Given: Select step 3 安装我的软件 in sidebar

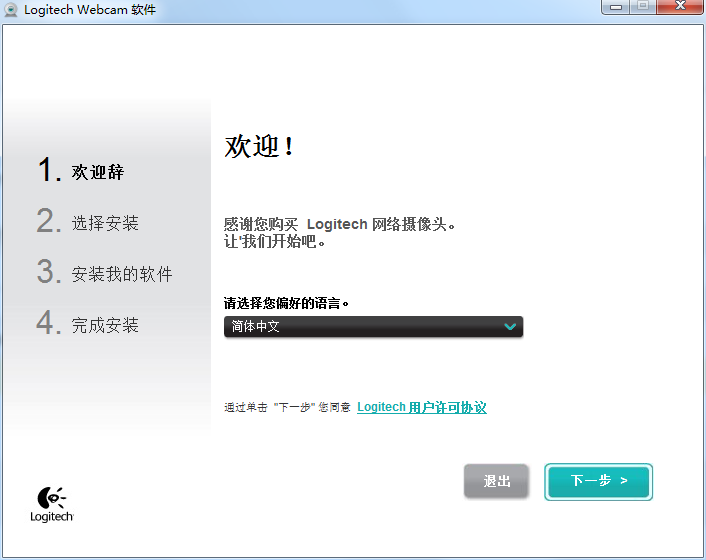Looking at the screenshot, I should tap(104, 272).
